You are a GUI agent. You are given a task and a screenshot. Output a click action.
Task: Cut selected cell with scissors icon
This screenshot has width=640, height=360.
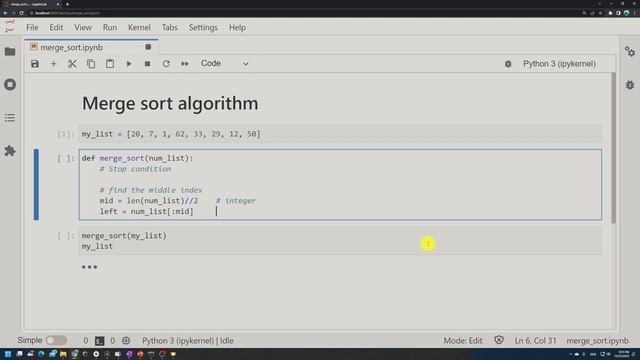click(72, 64)
